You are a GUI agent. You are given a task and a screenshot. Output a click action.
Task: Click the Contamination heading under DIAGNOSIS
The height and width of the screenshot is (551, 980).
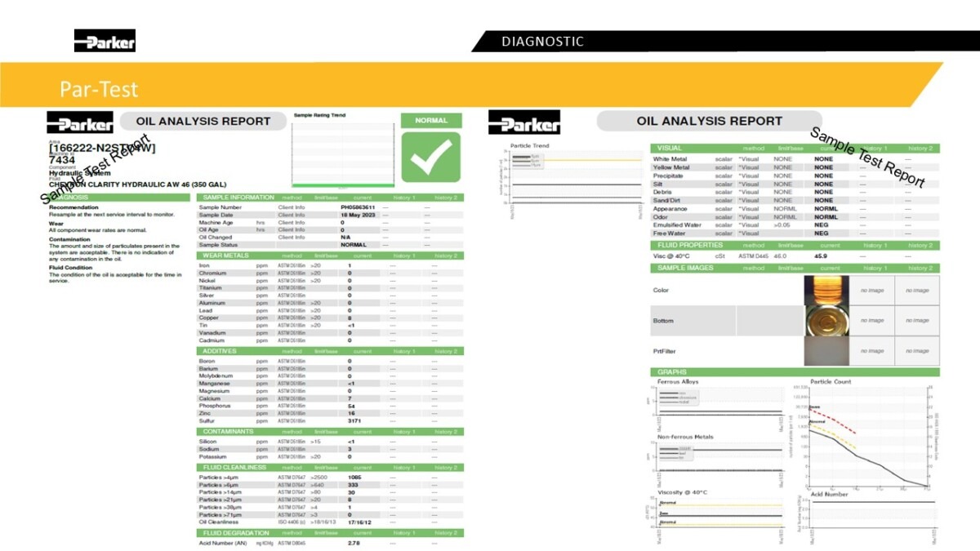(x=69, y=238)
